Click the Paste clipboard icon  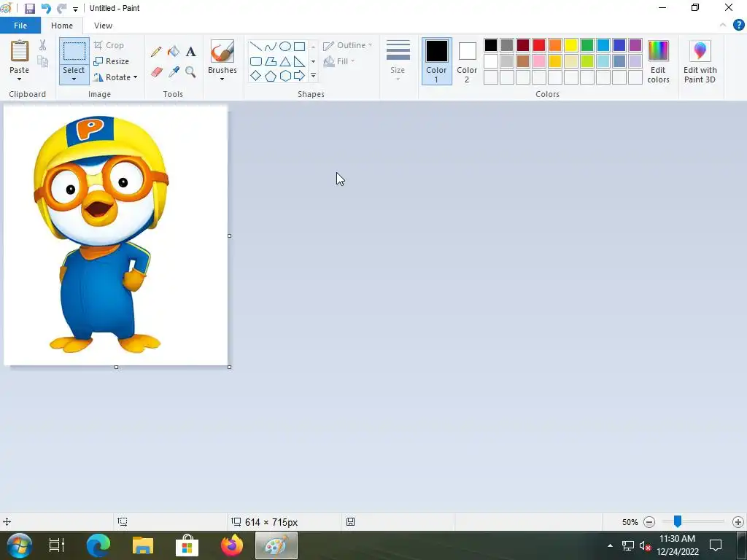click(20, 51)
